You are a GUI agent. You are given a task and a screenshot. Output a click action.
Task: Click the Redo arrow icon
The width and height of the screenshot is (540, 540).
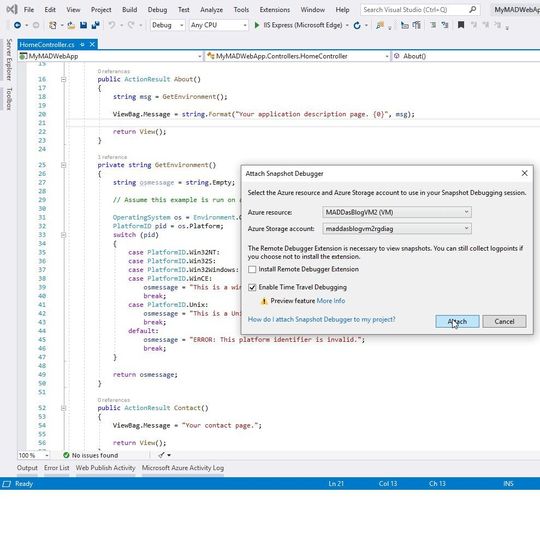pos(131,25)
